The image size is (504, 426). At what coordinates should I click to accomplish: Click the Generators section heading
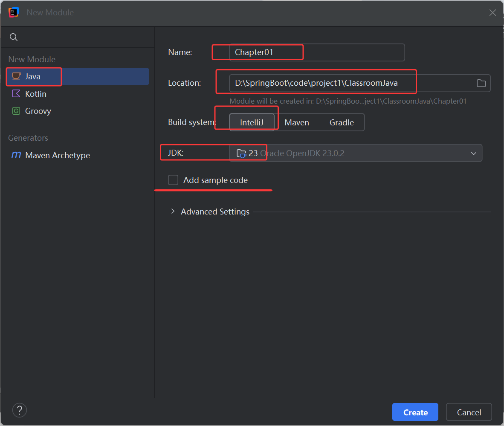(28, 138)
